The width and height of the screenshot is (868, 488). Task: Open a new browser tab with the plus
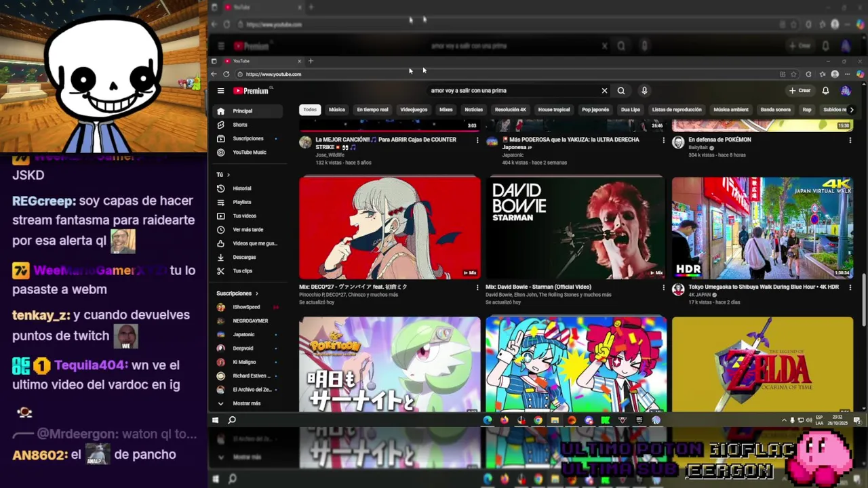point(311,61)
